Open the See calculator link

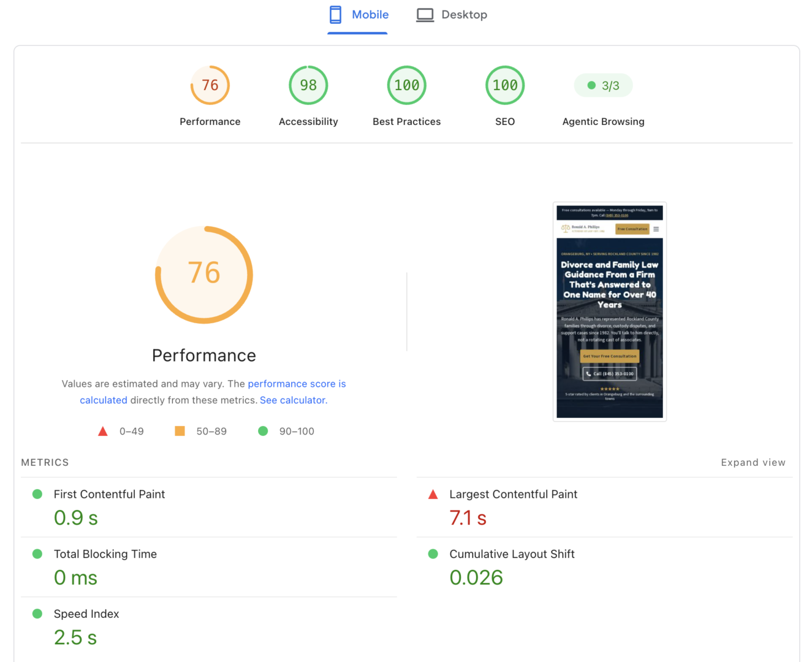(x=293, y=400)
